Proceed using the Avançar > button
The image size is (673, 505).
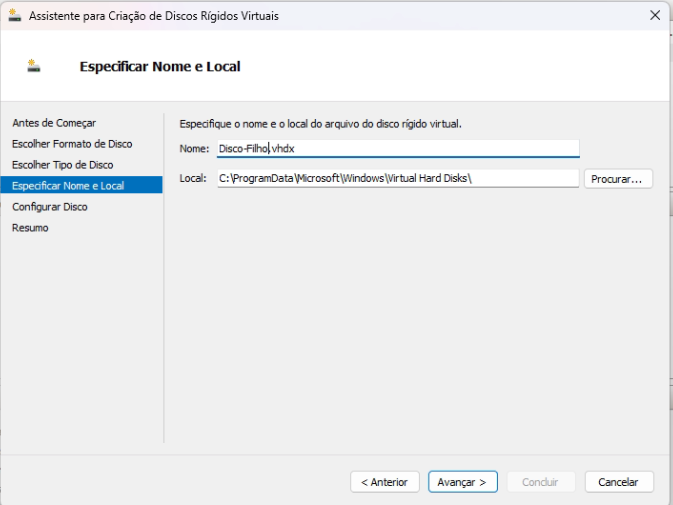tap(463, 482)
